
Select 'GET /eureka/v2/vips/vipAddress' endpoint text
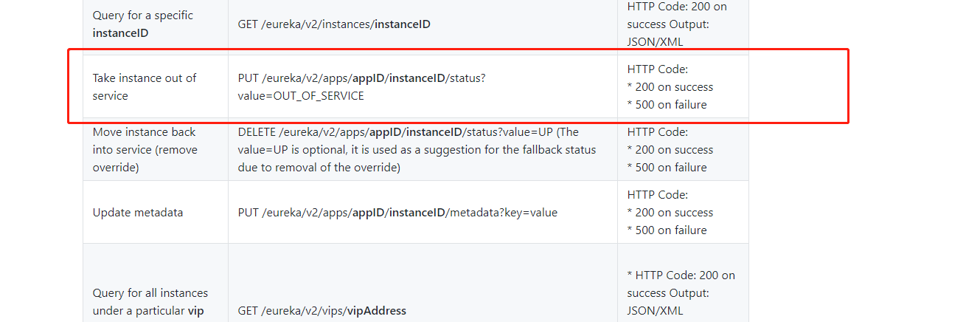(x=322, y=311)
